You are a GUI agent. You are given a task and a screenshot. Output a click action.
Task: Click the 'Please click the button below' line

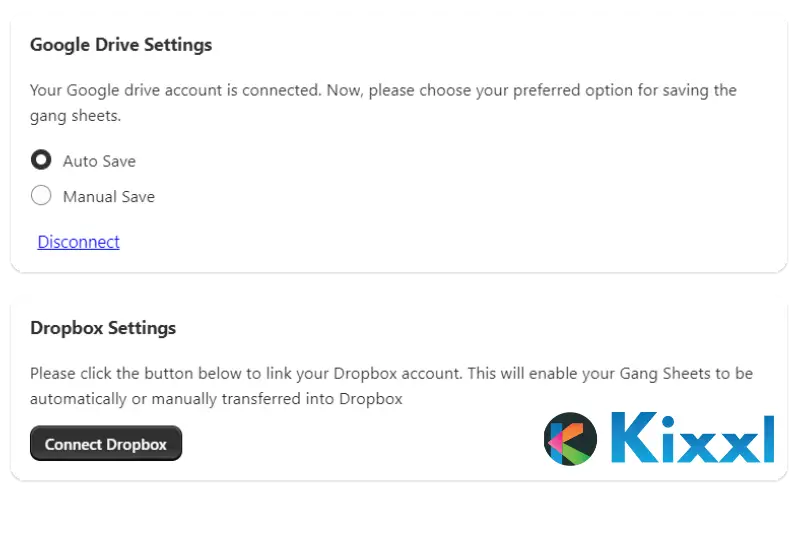[391, 373]
